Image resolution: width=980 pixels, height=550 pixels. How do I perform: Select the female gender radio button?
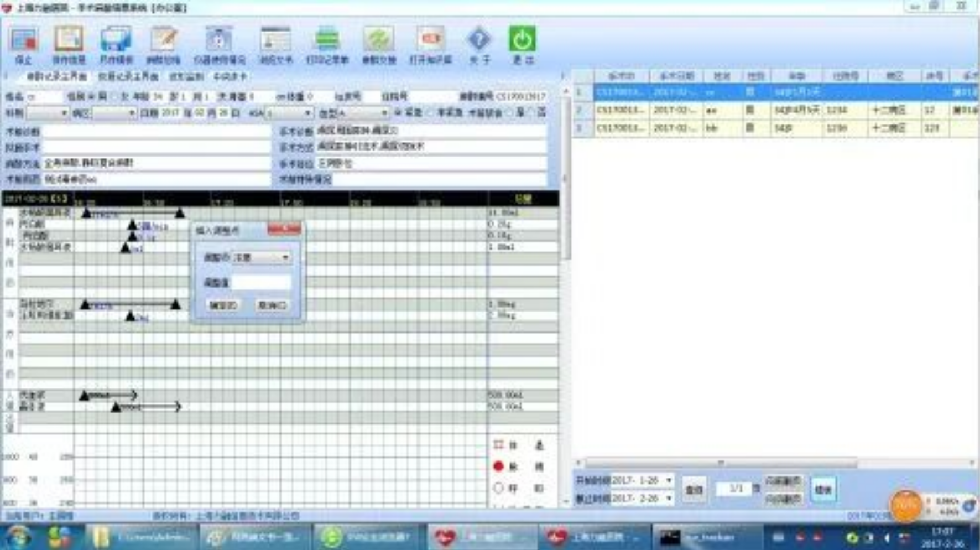click(115, 97)
